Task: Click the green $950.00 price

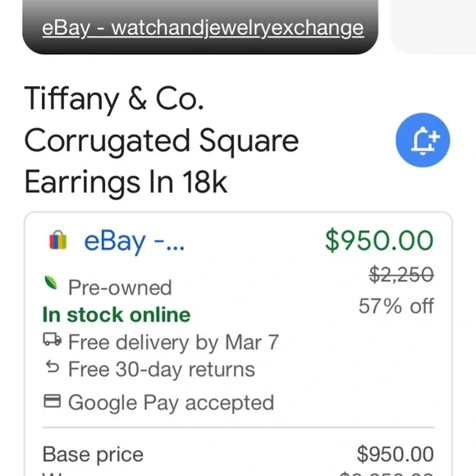Action: click(379, 240)
